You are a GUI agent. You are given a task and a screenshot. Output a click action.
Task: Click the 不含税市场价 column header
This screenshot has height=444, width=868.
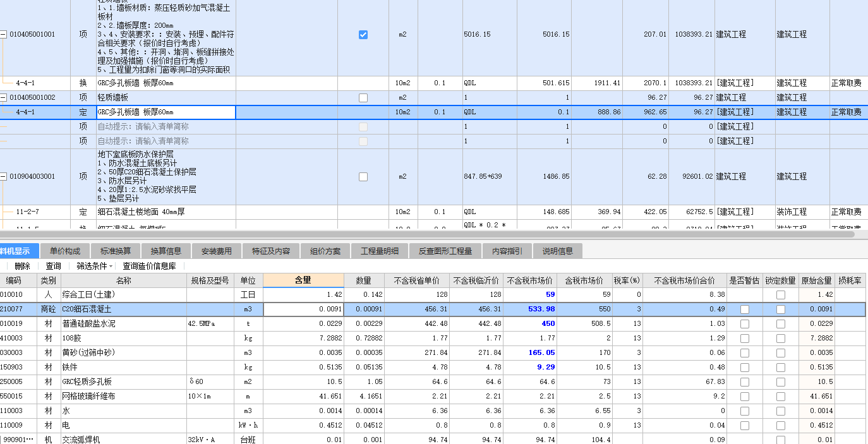point(529,280)
